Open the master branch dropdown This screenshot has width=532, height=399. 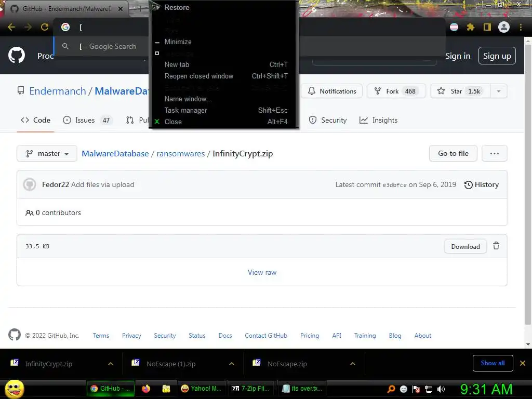[47, 154]
